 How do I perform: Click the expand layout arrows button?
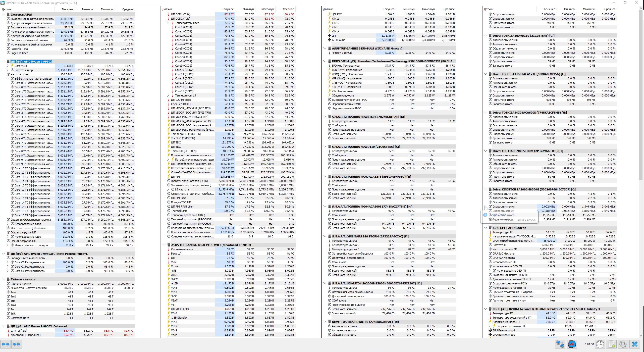coord(6,344)
